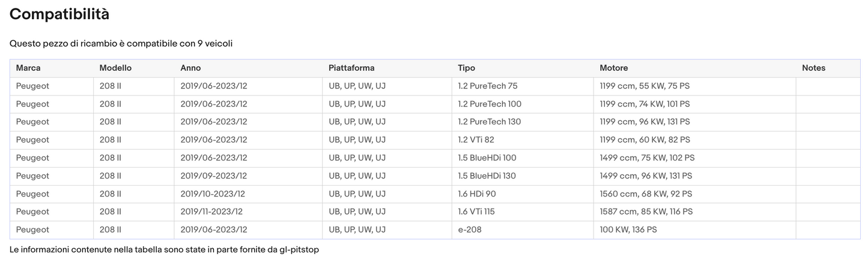
Task: Click the Modello column header
Action: [115, 68]
